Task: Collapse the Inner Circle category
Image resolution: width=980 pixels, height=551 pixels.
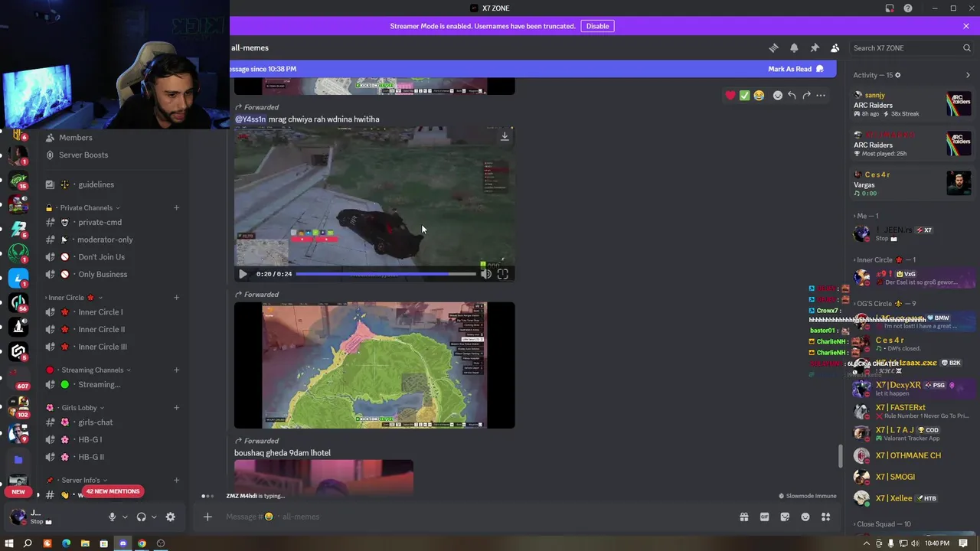Action: pos(72,298)
